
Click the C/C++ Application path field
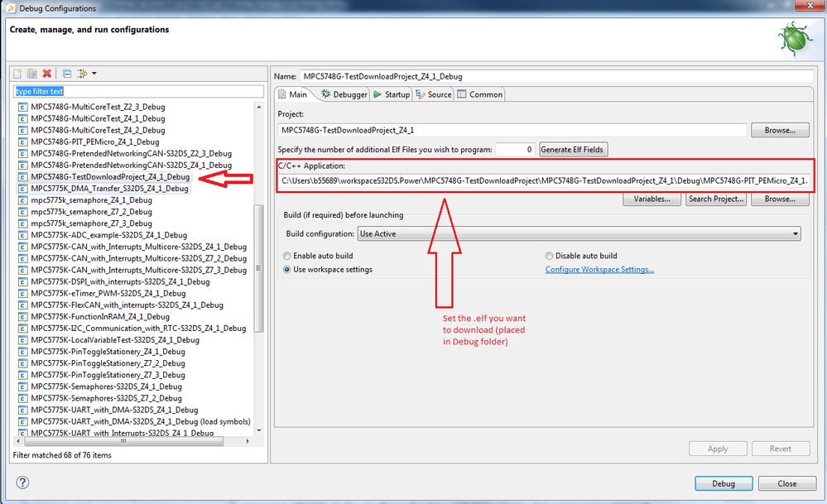(544, 181)
